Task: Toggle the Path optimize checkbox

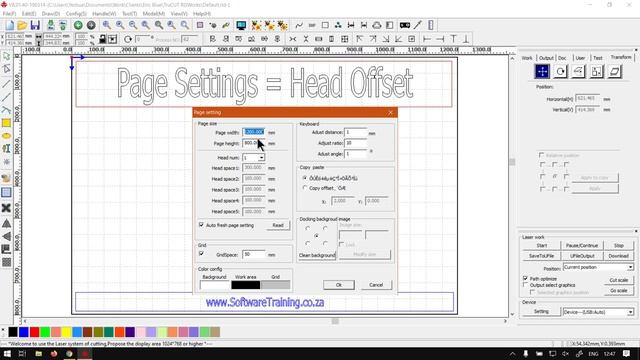Action: coord(525,278)
